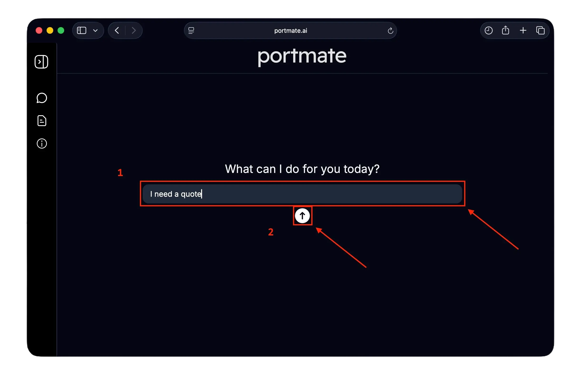Open the documents page icon
Screen dimensions: 581x392
pos(42,121)
